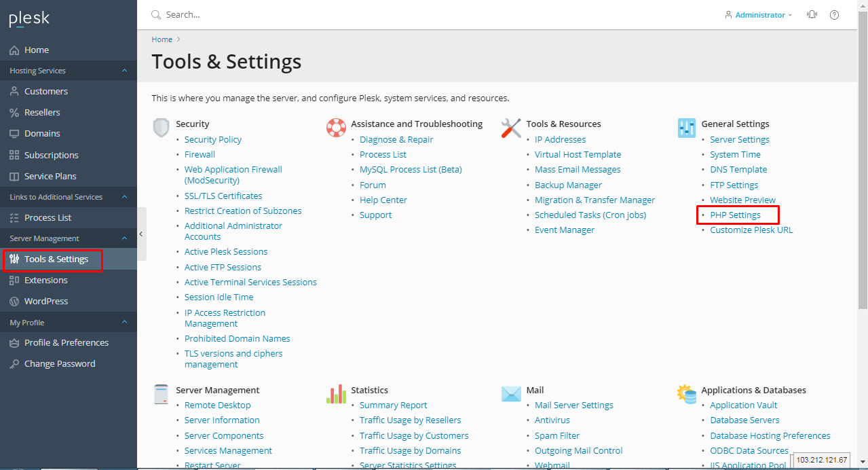Screen dimensions: 868x470
Task: Open the notifications megaphone icon
Action: tap(812, 15)
